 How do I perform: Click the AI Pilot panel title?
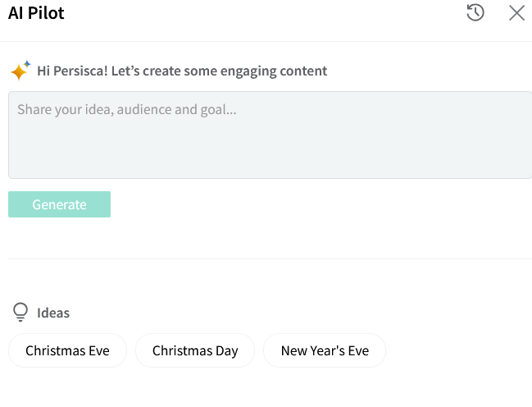(x=36, y=13)
